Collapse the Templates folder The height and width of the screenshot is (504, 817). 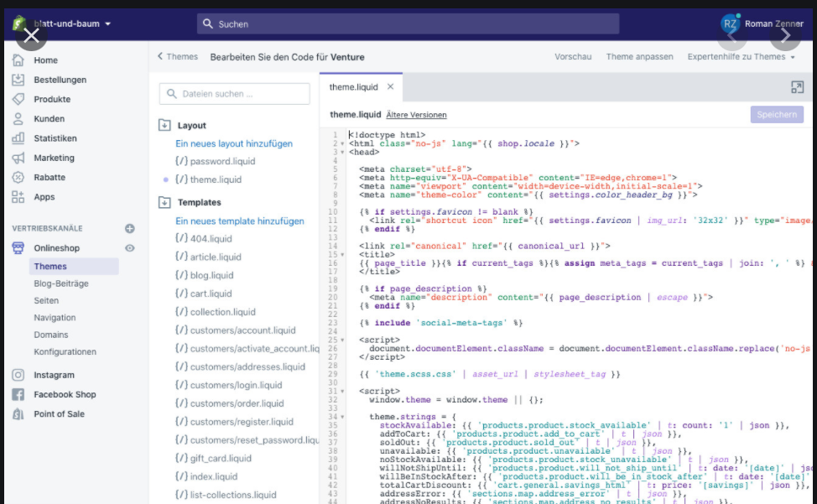tap(164, 202)
